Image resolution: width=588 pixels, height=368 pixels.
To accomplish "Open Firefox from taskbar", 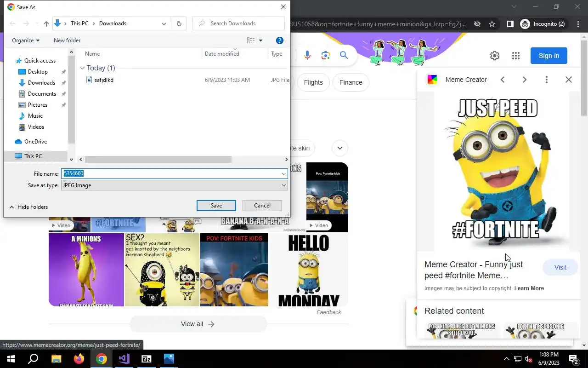I will click(79, 359).
